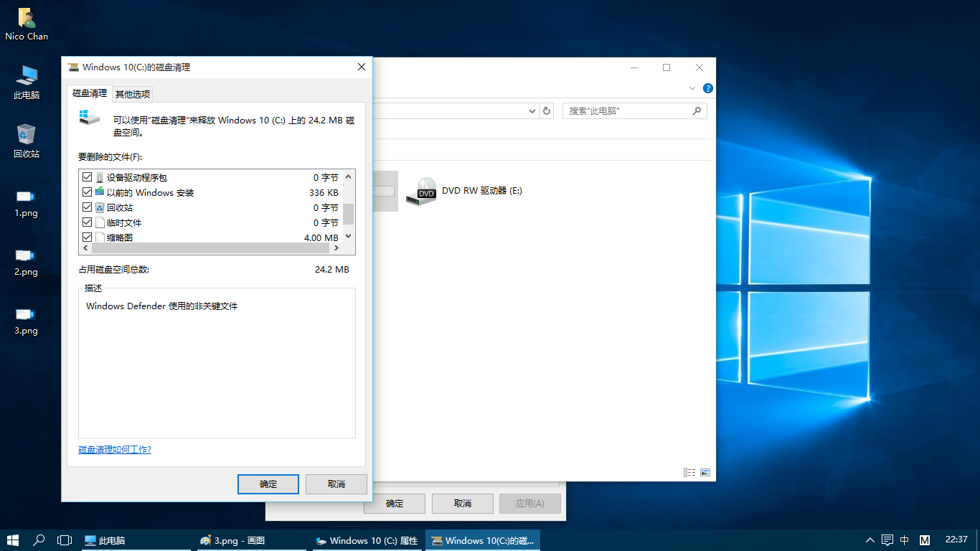Image resolution: width=980 pixels, height=551 pixels.
Task: Select the Nico Chan desktop folder icon
Action: [x=27, y=18]
